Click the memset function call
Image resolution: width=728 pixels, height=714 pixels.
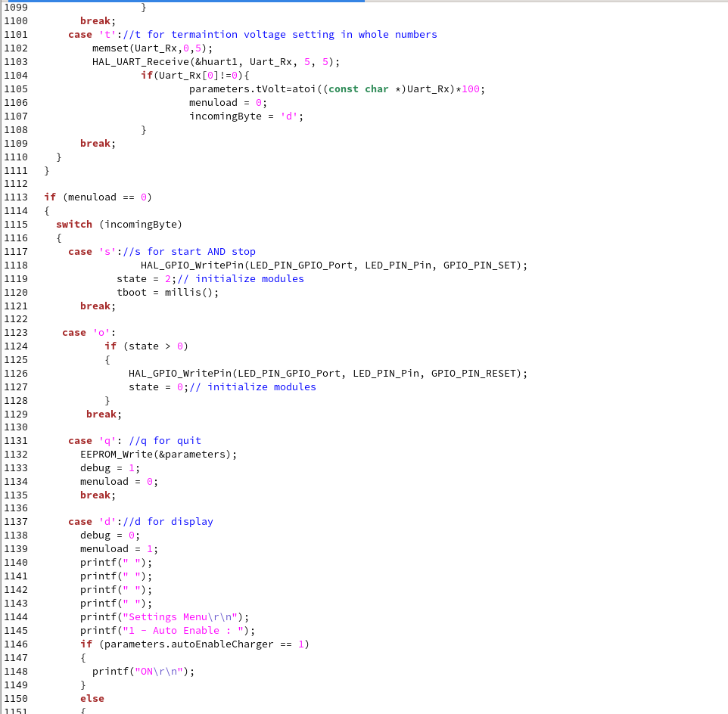110,48
